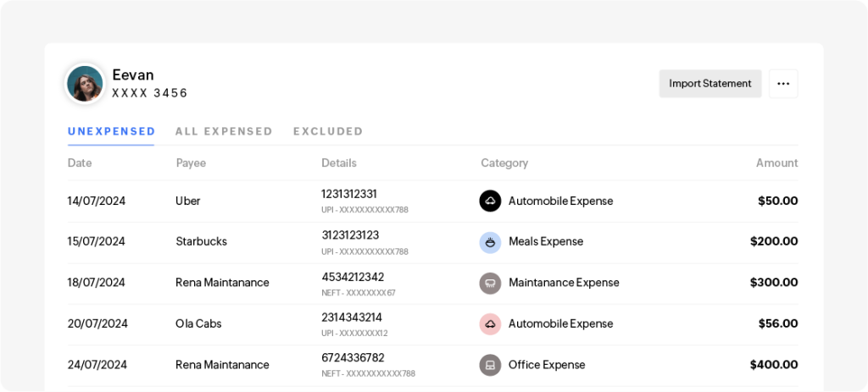This screenshot has width=868, height=392.
Task: Click the pink Automobile Expense icon for Ola Cabs
Action: [x=490, y=323]
